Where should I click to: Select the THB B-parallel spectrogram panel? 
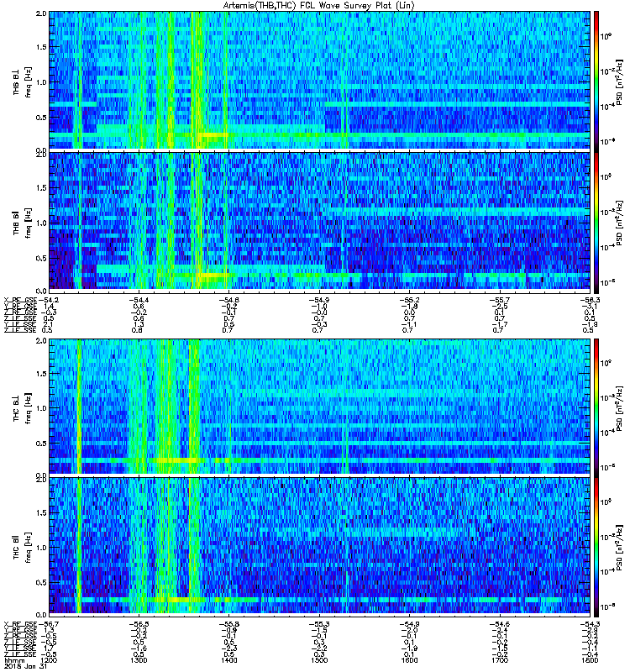(x=319, y=221)
